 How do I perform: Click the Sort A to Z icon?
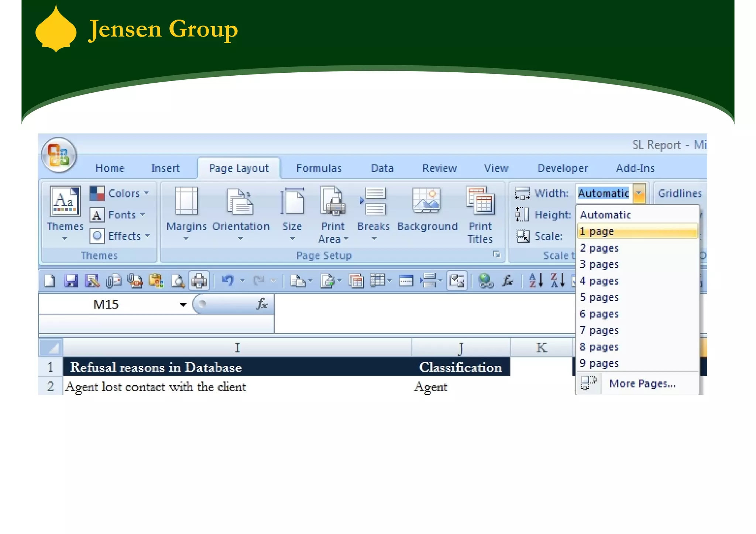[x=536, y=281]
